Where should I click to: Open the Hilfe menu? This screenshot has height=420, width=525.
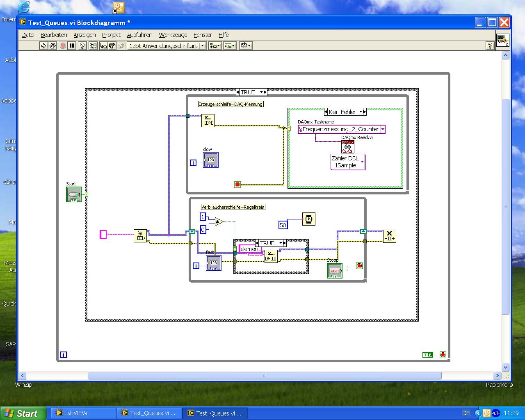(224, 35)
